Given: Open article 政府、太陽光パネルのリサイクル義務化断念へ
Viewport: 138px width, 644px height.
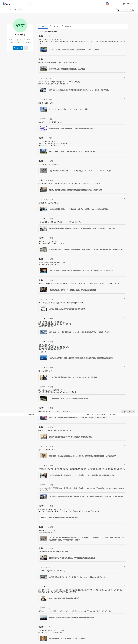Looking at the screenshot, I should (x=82, y=151).
